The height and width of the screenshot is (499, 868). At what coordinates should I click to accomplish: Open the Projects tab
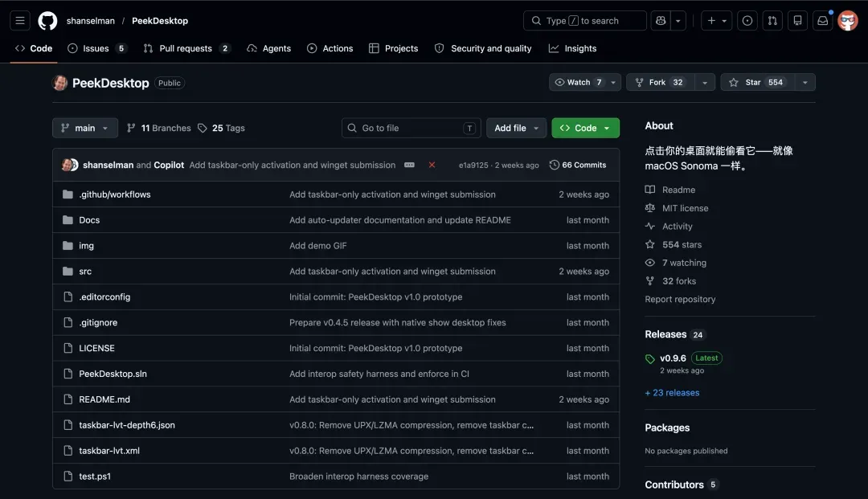pyautogui.click(x=394, y=48)
